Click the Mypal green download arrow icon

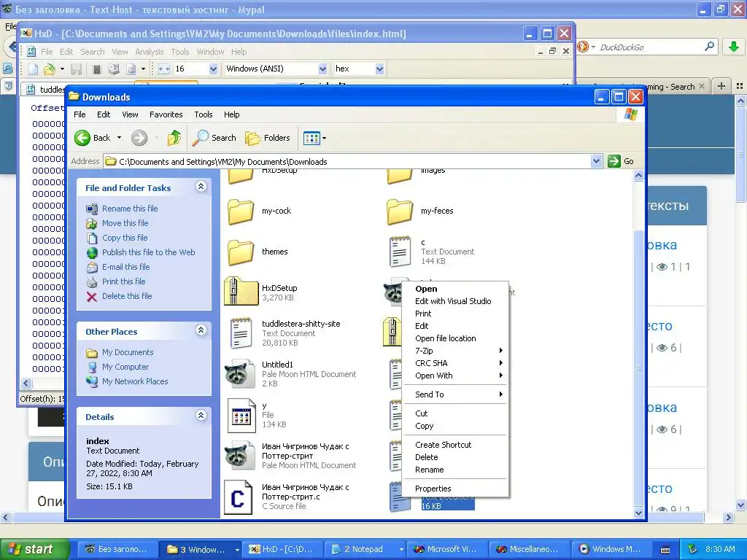click(x=734, y=47)
